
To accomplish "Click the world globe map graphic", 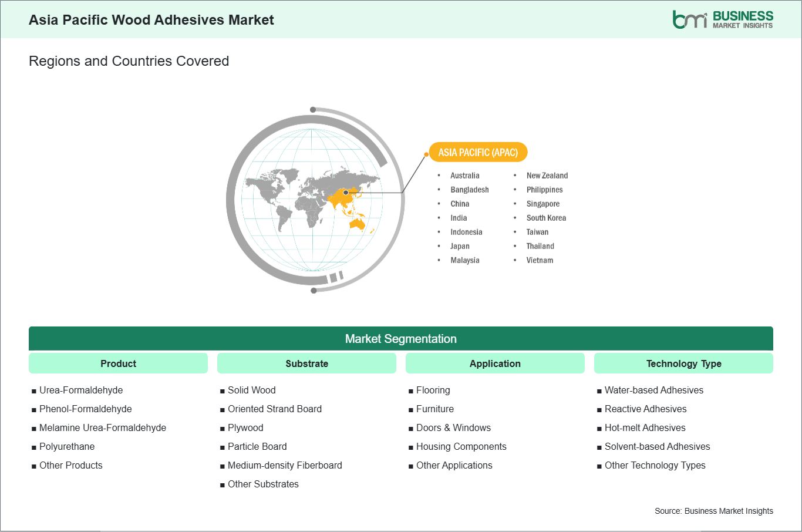I will 315,200.
